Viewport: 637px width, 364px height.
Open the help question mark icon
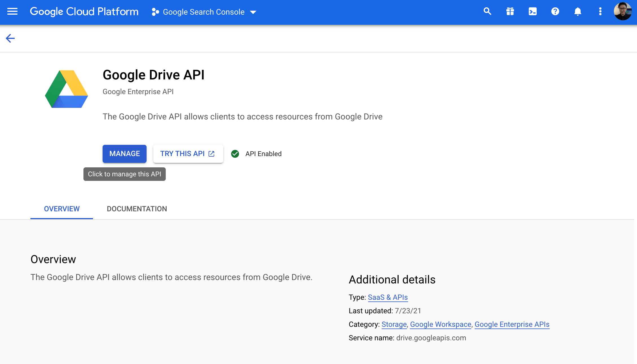click(555, 12)
